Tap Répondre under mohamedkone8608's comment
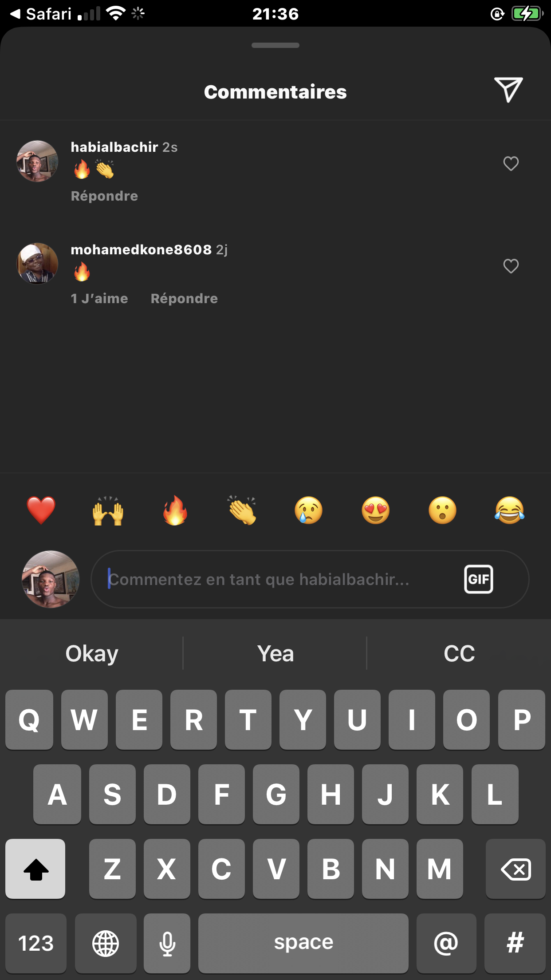This screenshot has width=551, height=980. pyautogui.click(x=184, y=298)
